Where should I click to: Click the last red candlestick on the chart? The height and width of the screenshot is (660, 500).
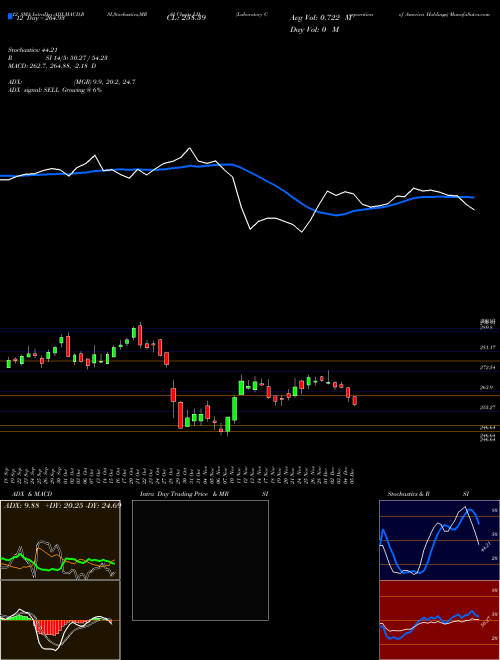click(355, 401)
